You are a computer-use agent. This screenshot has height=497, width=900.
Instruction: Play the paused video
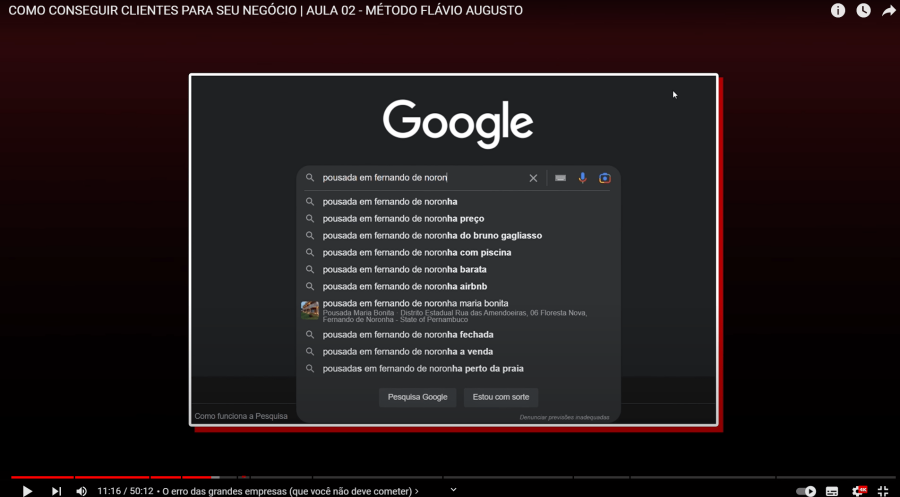pyautogui.click(x=27, y=491)
